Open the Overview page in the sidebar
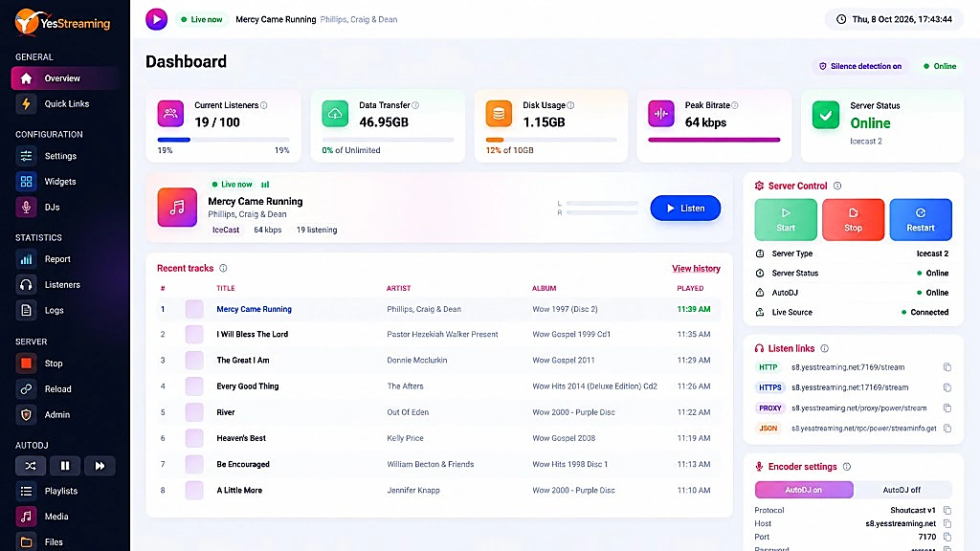 tap(65, 78)
